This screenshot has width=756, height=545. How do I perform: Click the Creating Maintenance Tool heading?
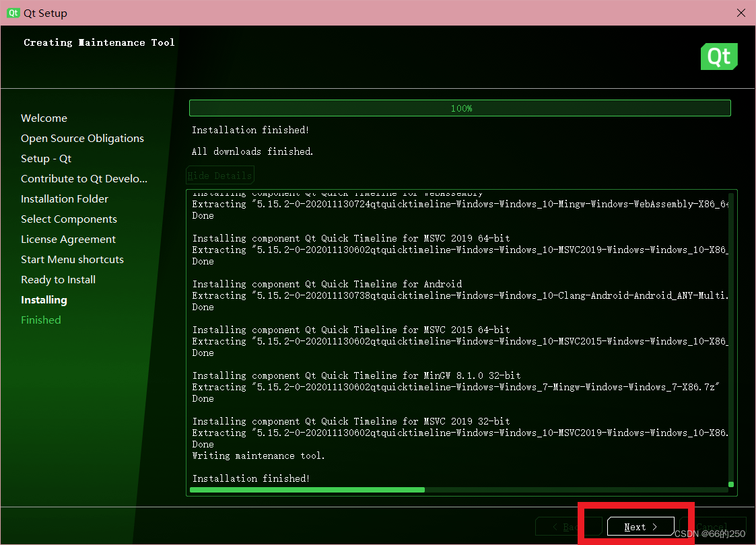[100, 42]
